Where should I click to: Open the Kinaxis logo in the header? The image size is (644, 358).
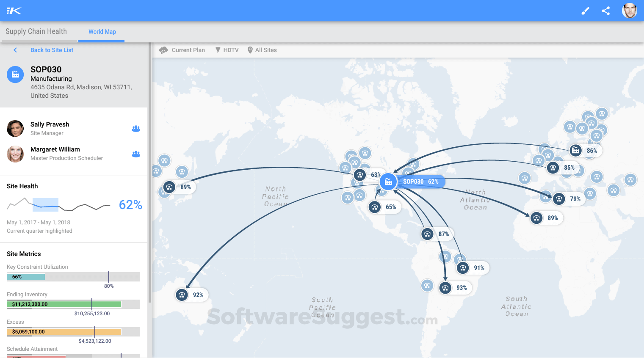point(13,11)
